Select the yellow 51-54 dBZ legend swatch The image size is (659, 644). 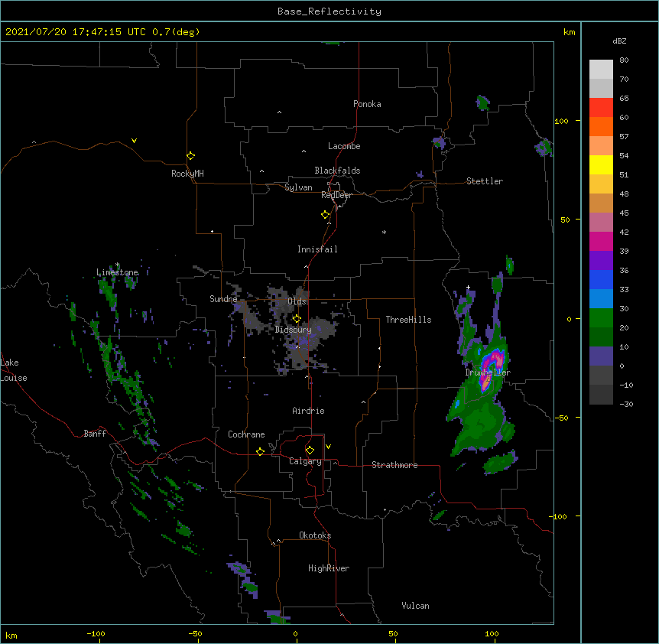[x=601, y=164]
